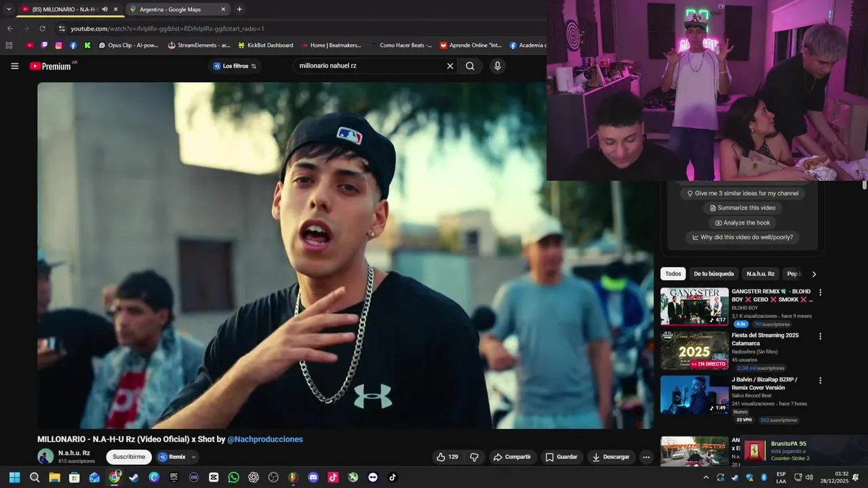Open Epic Games Launcher from taskbar
This screenshot has width=868, height=488.
pos(174,477)
